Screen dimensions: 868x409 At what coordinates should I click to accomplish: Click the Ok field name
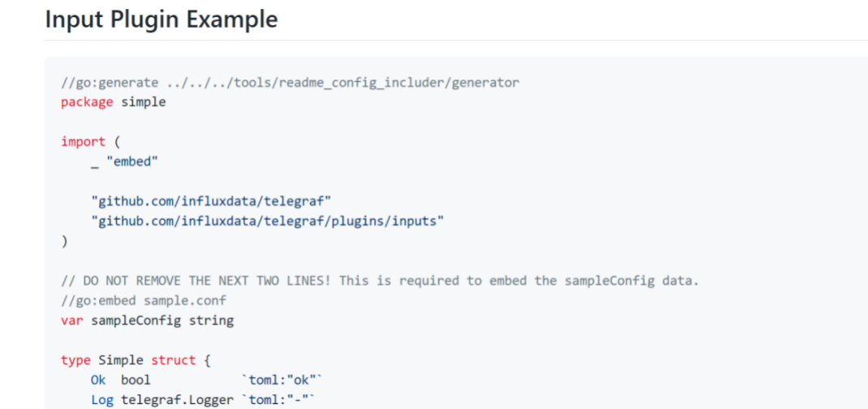(x=98, y=381)
